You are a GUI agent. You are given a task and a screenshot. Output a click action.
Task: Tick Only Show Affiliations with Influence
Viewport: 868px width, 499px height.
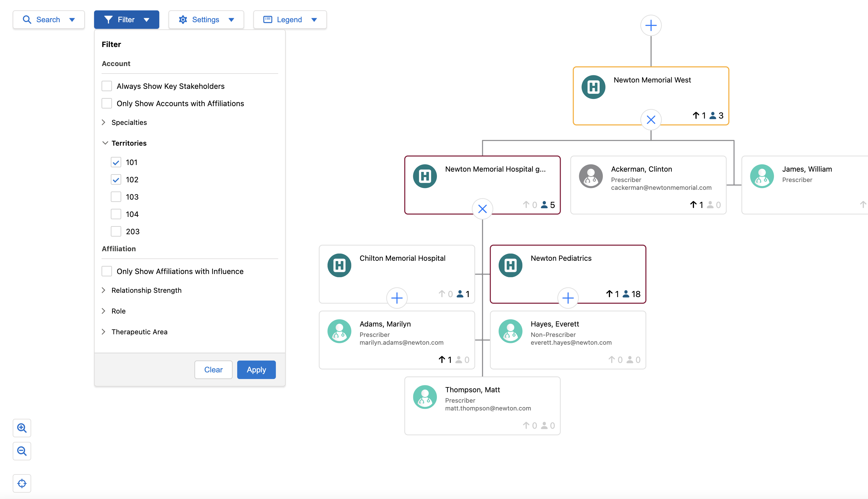(107, 271)
